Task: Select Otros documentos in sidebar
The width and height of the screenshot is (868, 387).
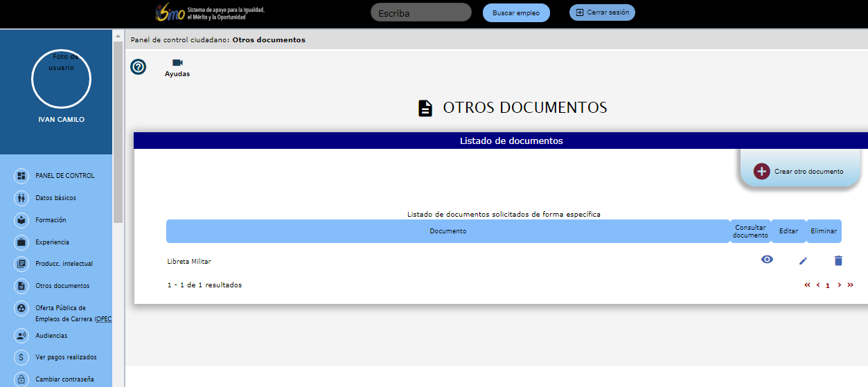Action: (62, 286)
